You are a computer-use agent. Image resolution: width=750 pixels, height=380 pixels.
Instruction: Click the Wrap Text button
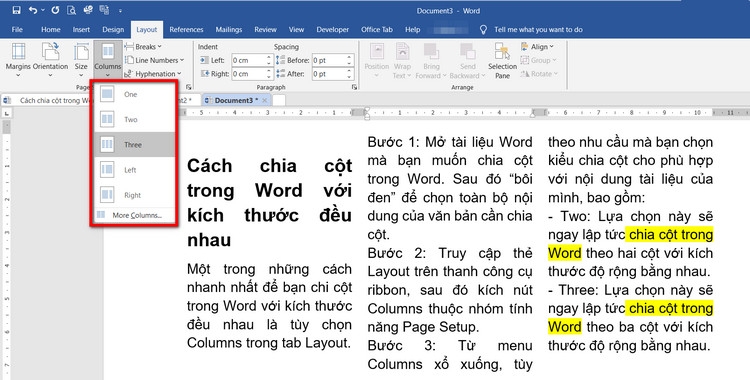tap(402, 60)
